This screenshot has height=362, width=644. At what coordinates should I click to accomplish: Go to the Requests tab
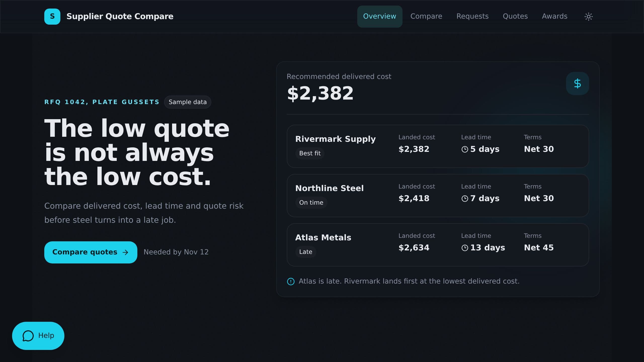pos(472,16)
